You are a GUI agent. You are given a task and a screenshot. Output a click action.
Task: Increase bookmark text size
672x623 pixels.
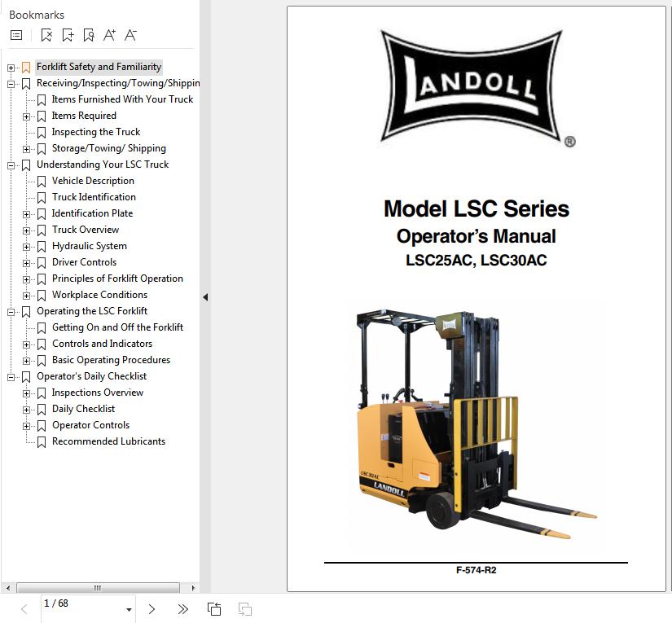coord(110,35)
